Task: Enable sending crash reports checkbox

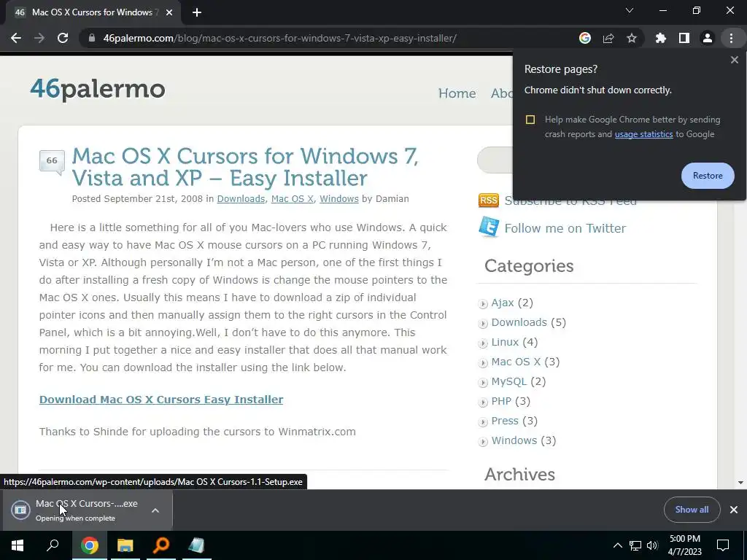Action: pyautogui.click(x=530, y=120)
